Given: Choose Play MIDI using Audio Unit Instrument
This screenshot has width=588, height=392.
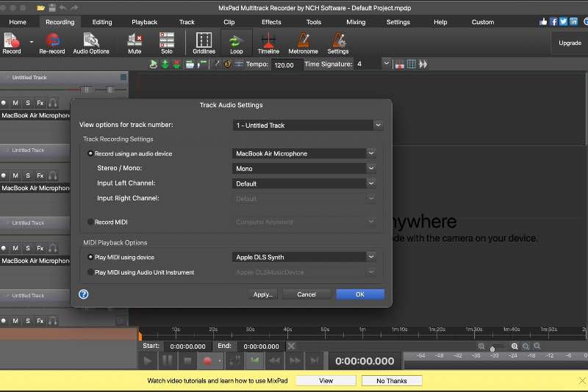Looking at the screenshot, I should pos(90,272).
